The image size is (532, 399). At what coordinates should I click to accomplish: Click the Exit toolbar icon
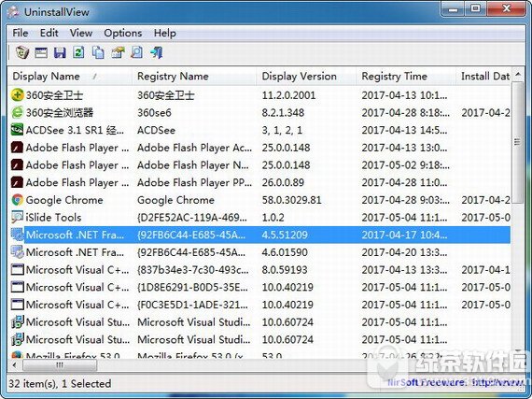tap(157, 52)
